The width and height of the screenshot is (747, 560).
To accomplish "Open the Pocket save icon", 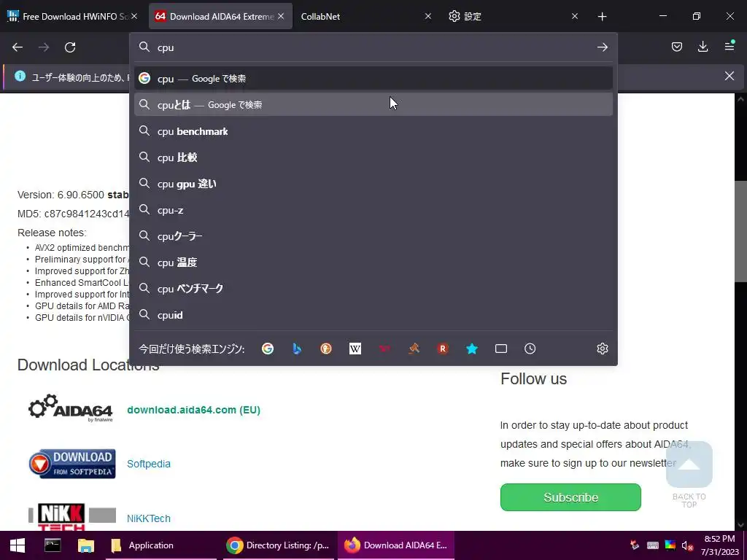I will [676, 47].
